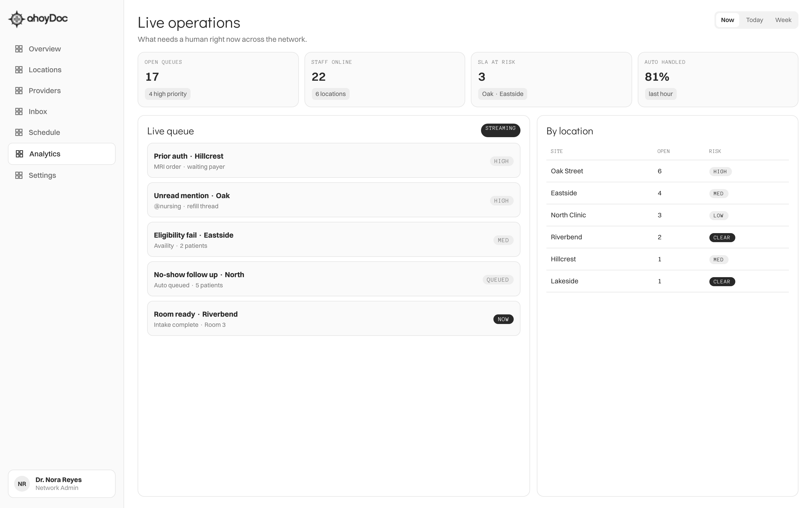The width and height of the screenshot is (812, 508).
Task: Open the Overview page
Action: pos(62,49)
